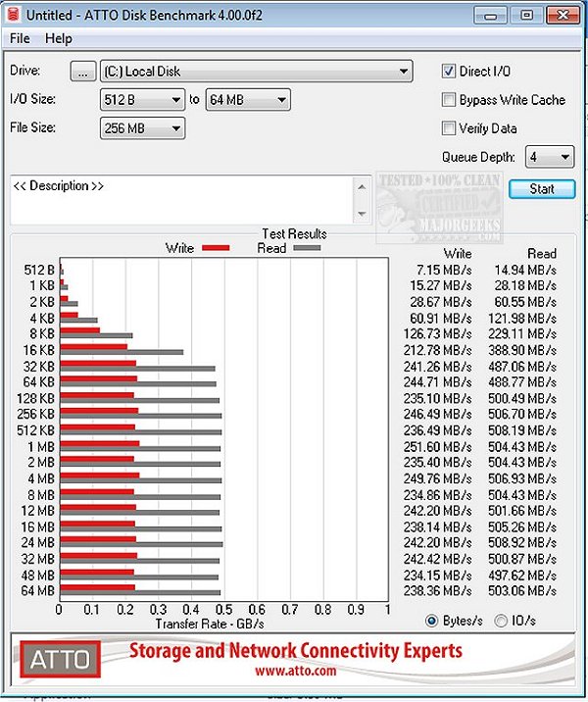Open the Queue Depth dropdown
Viewport: 588px width, 702px height.
pos(550,157)
